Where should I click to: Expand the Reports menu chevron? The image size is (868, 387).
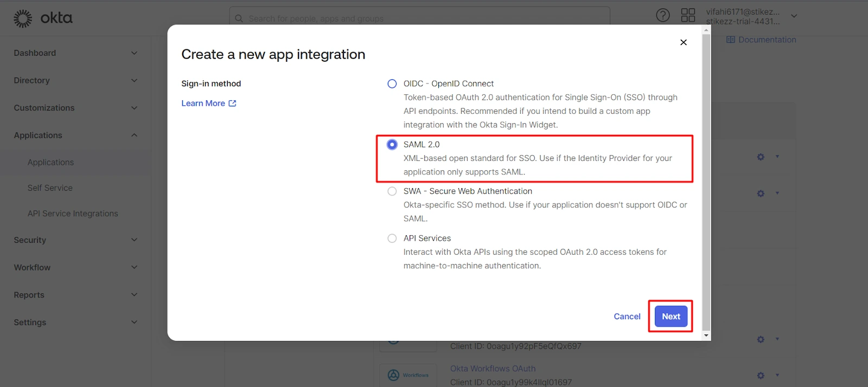(x=134, y=295)
